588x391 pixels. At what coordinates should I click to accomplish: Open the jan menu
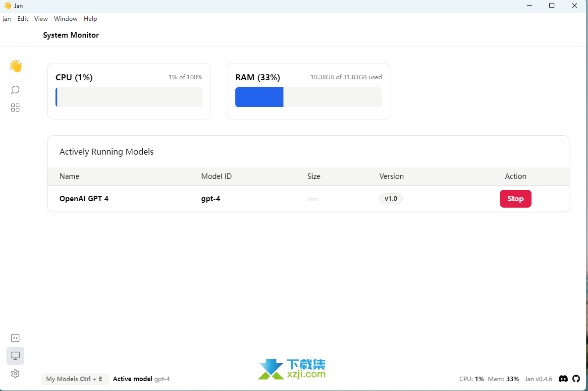pyautogui.click(x=7, y=19)
